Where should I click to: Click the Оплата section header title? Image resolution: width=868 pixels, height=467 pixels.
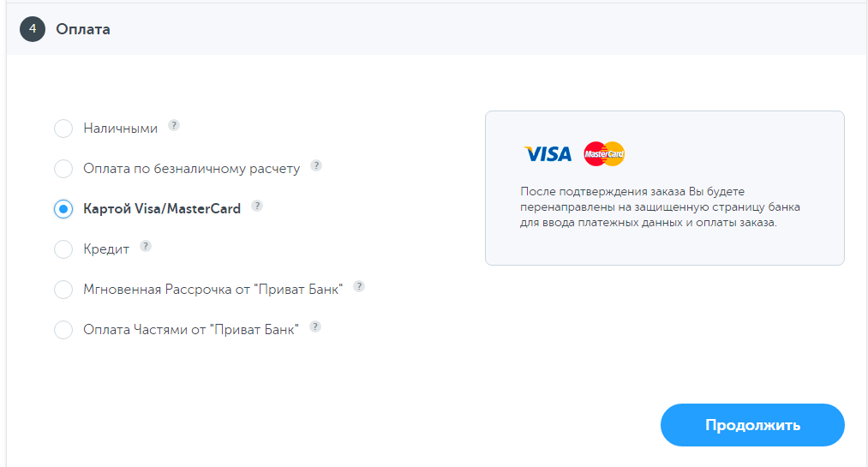point(83,29)
